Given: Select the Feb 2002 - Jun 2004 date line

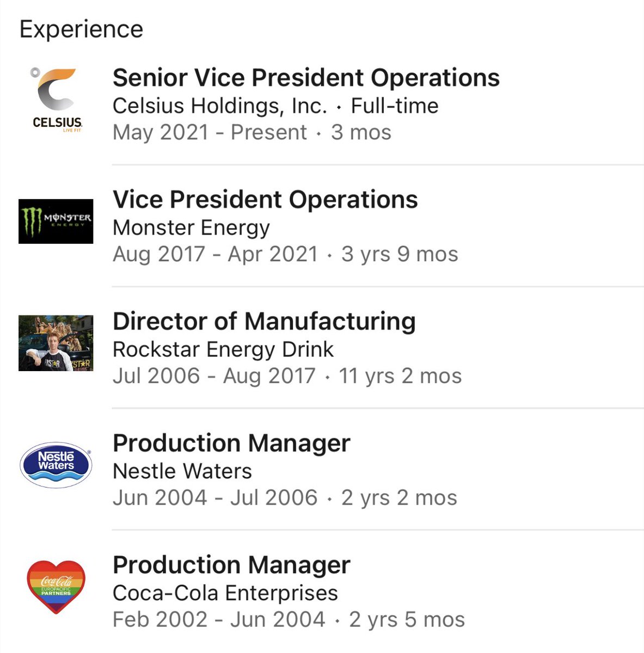Looking at the screenshot, I should click(x=289, y=620).
